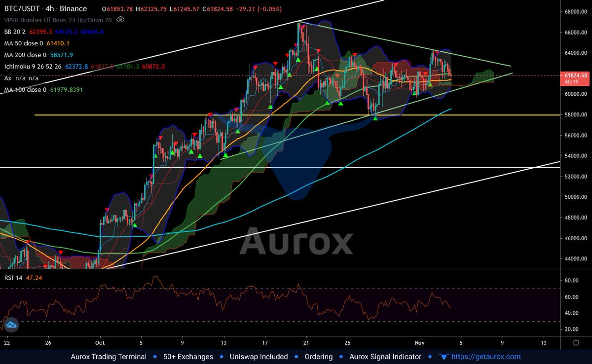Click the RSI value 47.24
The image size is (592, 364).
pyautogui.click(x=33, y=278)
